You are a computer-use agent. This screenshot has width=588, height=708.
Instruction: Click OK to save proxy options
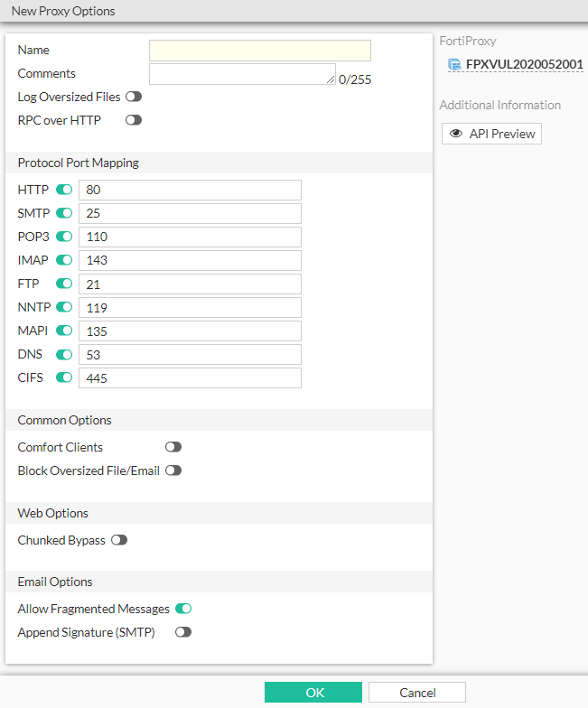pos(313,693)
